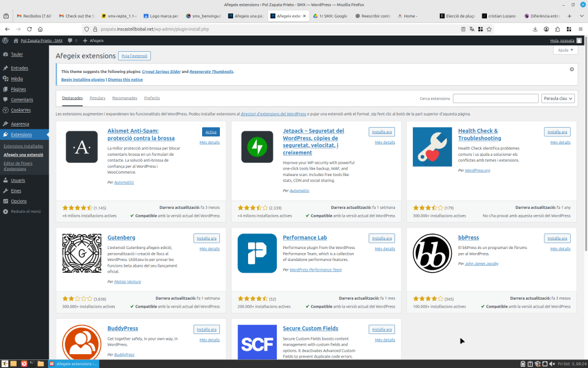Click the Cerca extensions search field
This screenshot has height=368, width=588.
[495, 98]
